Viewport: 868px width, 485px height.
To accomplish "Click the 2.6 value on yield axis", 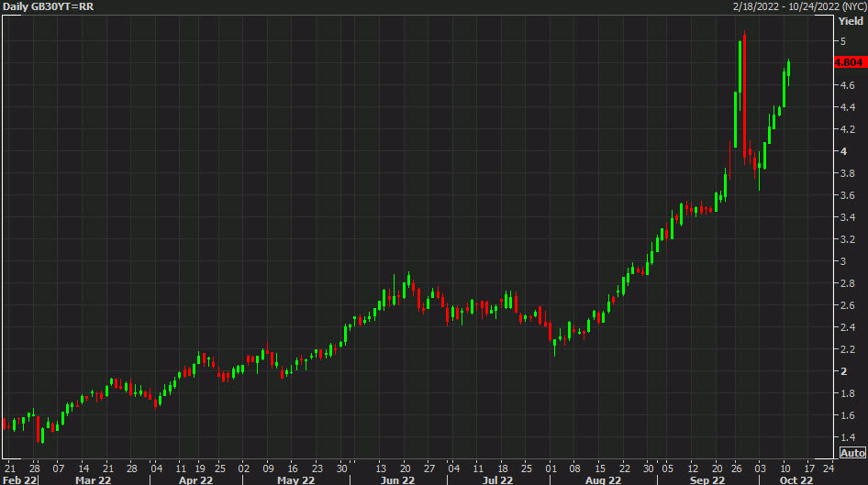I will 847,305.
